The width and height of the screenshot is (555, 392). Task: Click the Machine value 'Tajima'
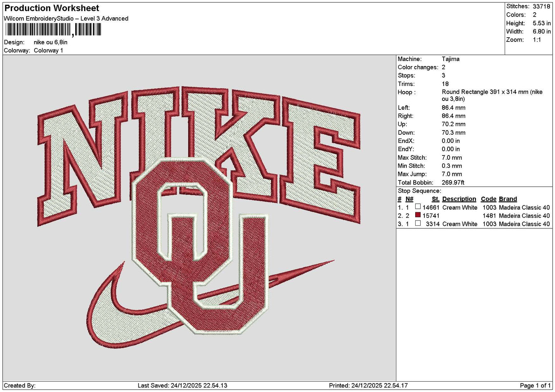[x=451, y=59]
